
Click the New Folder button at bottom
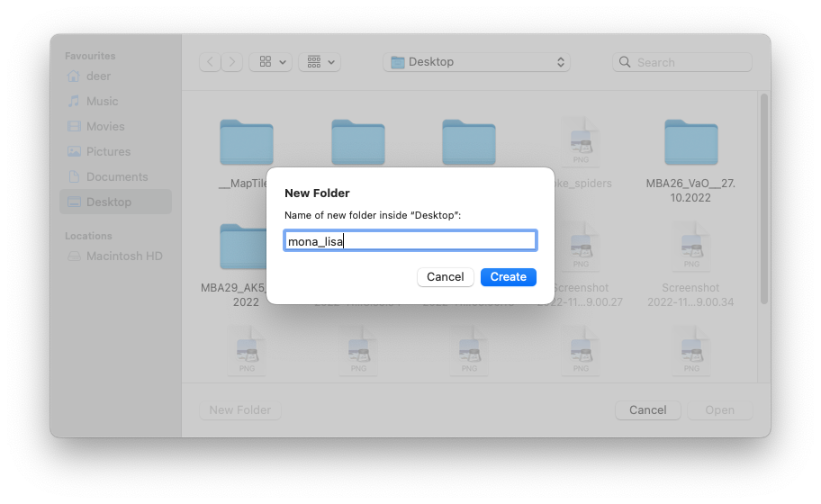pyautogui.click(x=239, y=410)
